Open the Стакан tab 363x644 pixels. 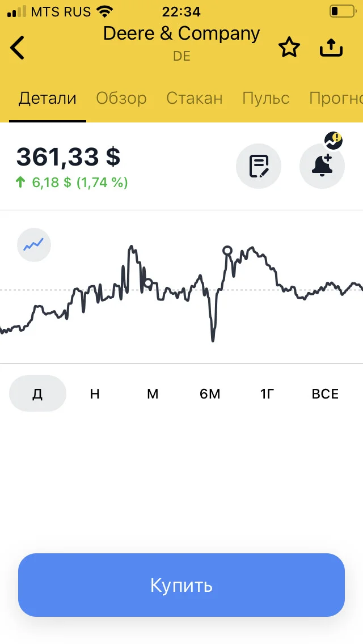pyautogui.click(x=195, y=98)
